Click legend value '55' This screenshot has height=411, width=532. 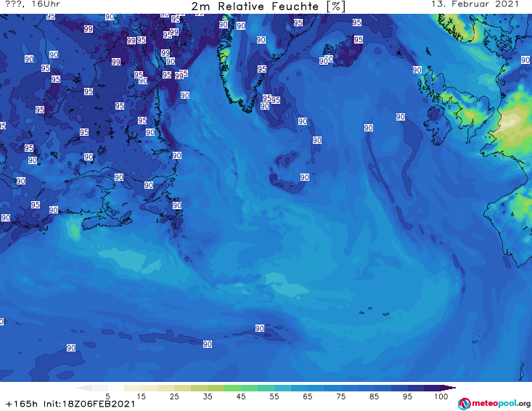coord(274,396)
